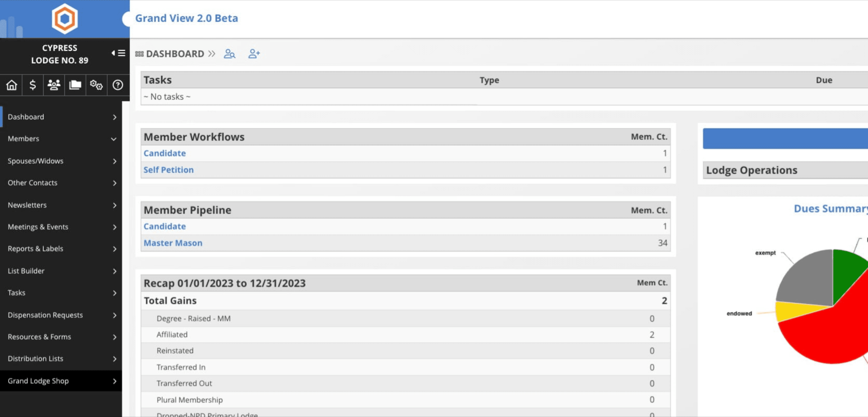
Task: Click the Plural Membership recap row
Action: coord(405,400)
